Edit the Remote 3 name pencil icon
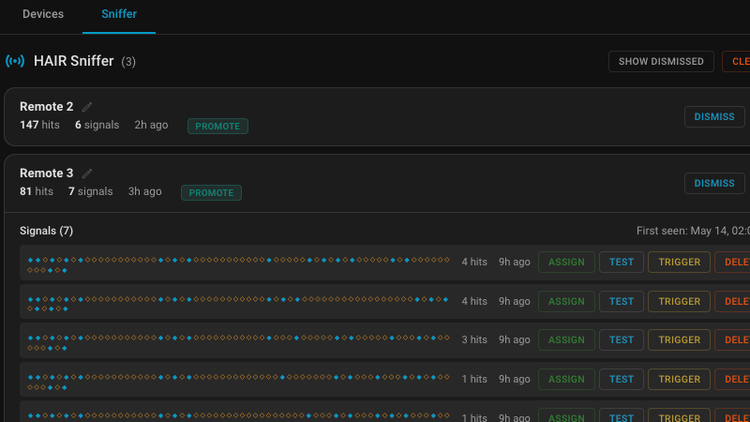The width and height of the screenshot is (750, 422). (x=87, y=173)
